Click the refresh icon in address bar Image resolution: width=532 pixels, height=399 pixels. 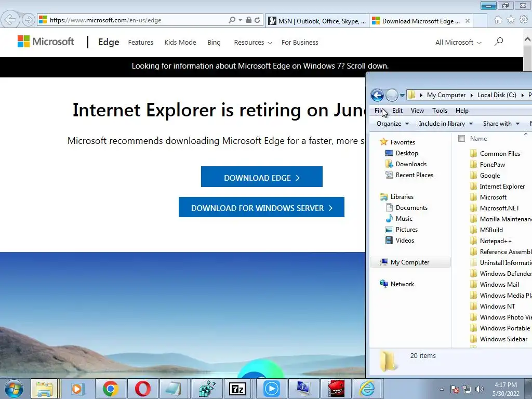[x=258, y=20]
